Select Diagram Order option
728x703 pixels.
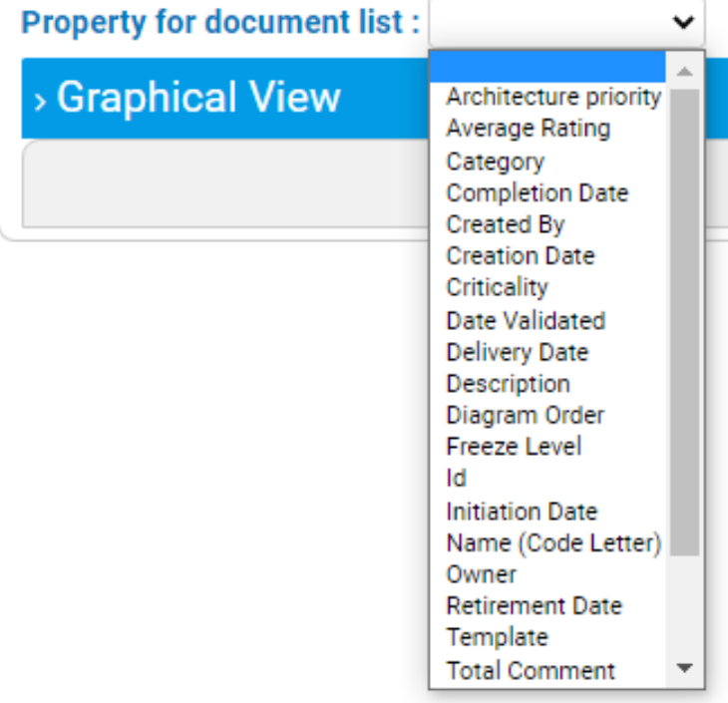[x=525, y=415]
